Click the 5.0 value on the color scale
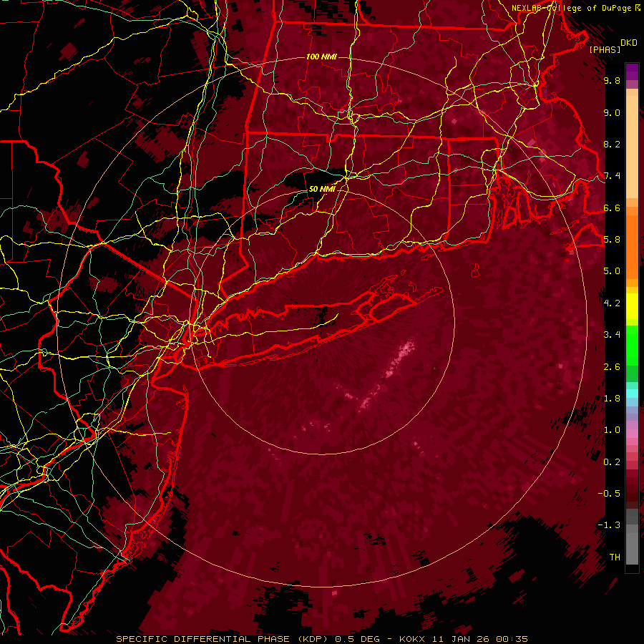Screen dimensions: 644x644 tap(612, 271)
